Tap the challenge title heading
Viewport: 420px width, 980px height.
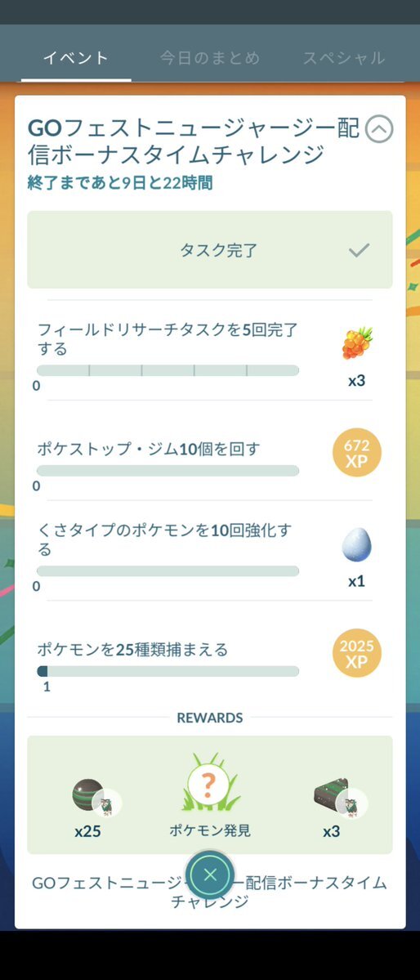[x=194, y=141]
